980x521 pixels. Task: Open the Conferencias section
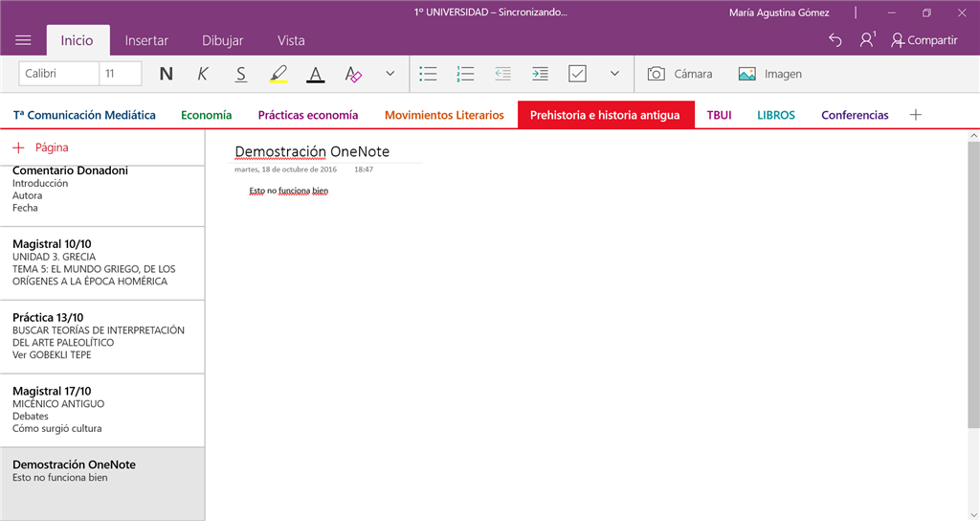point(855,115)
